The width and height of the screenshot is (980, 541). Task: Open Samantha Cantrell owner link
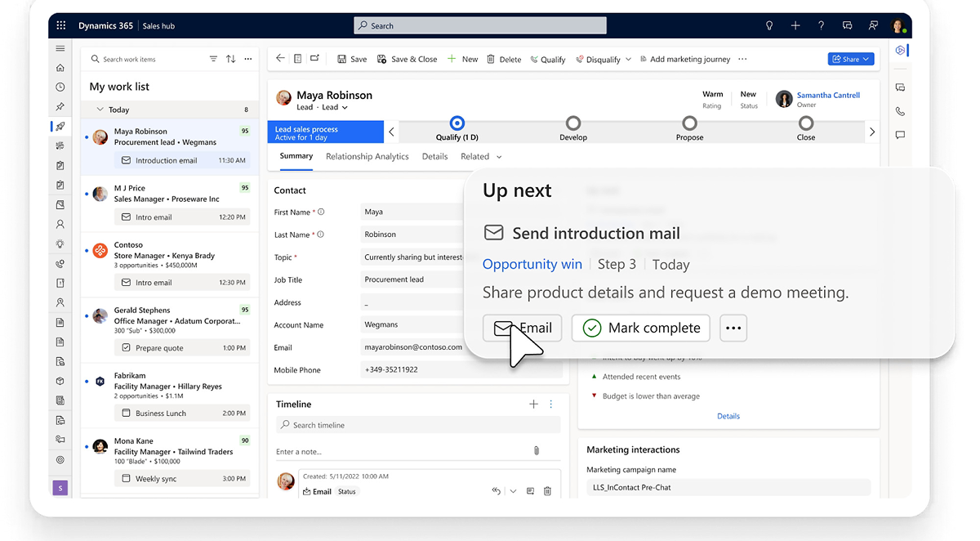(828, 95)
